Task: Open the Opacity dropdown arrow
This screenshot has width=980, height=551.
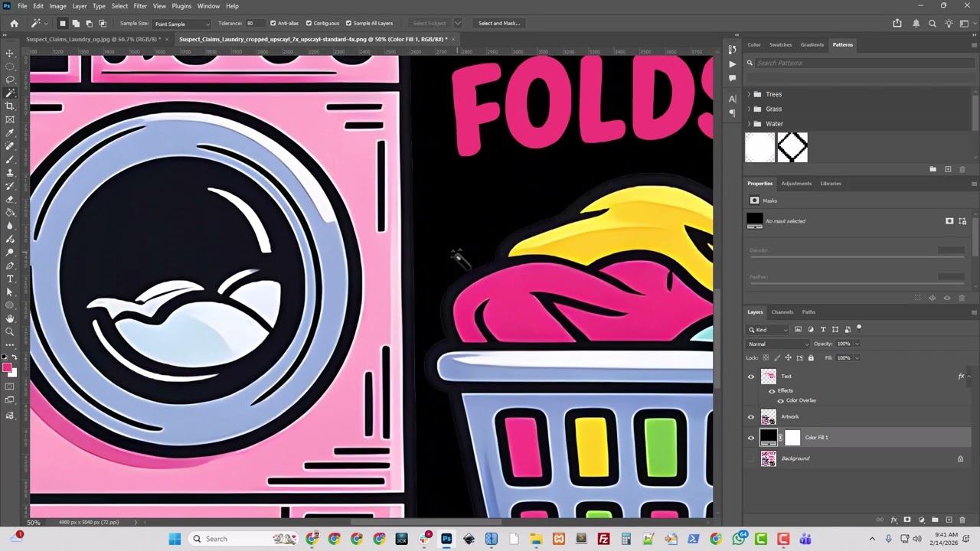Action: pyautogui.click(x=855, y=344)
